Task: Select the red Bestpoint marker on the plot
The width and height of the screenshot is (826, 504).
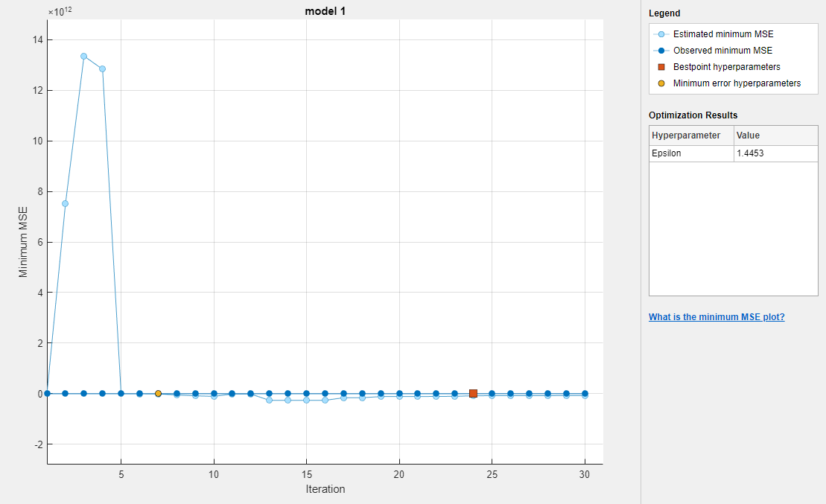Action: [472, 392]
